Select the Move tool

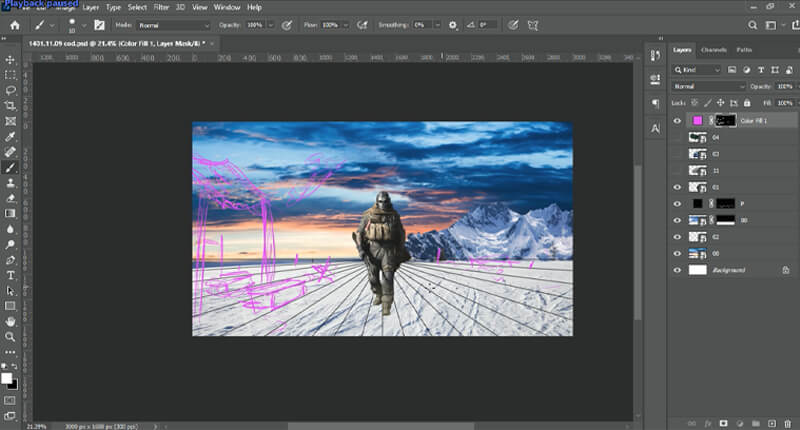pos(10,60)
